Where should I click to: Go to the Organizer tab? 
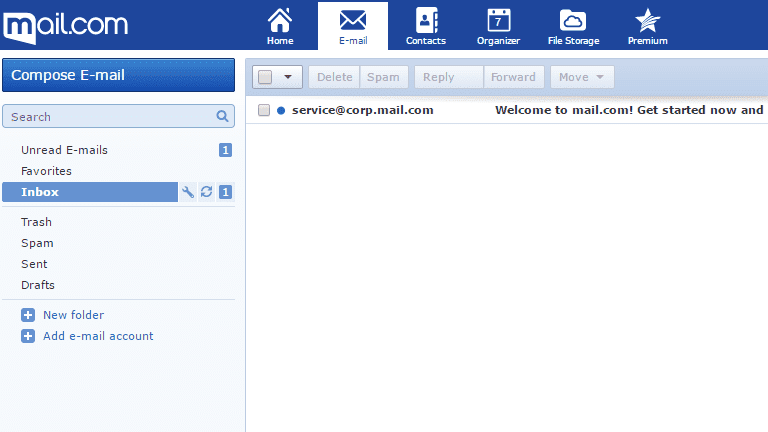click(x=498, y=26)
